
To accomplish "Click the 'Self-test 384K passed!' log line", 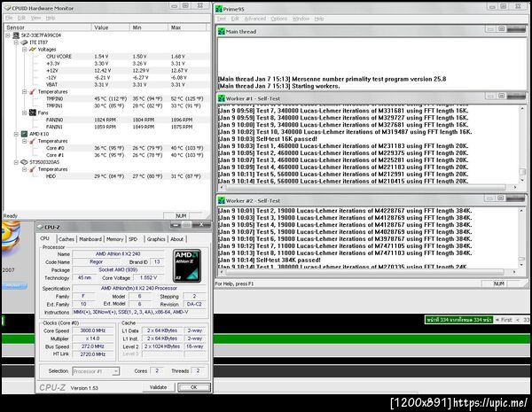I will (269, 260).
